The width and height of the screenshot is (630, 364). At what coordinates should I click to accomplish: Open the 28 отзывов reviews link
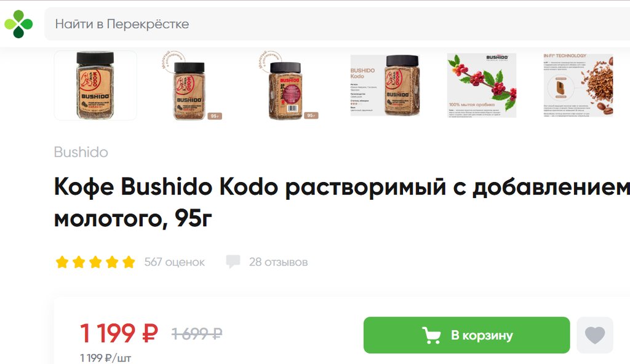pyautogui.click(x=278, y=262)
